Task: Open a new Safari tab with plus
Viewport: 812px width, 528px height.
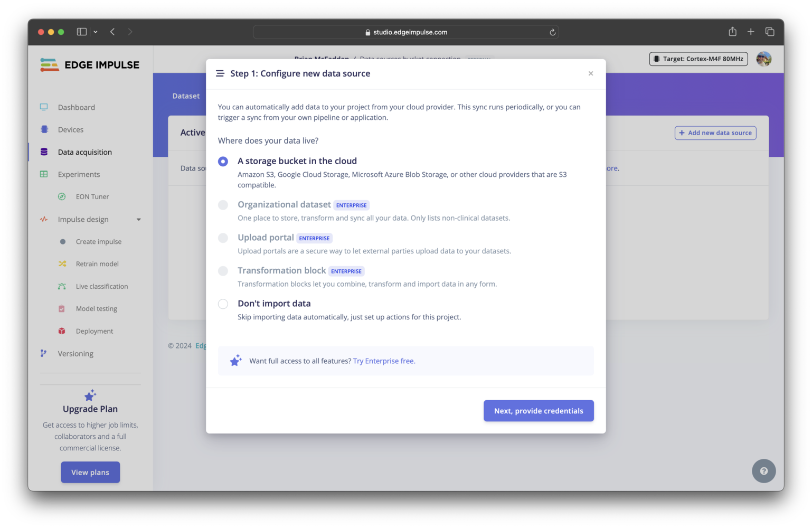Action: coord(751,32)
